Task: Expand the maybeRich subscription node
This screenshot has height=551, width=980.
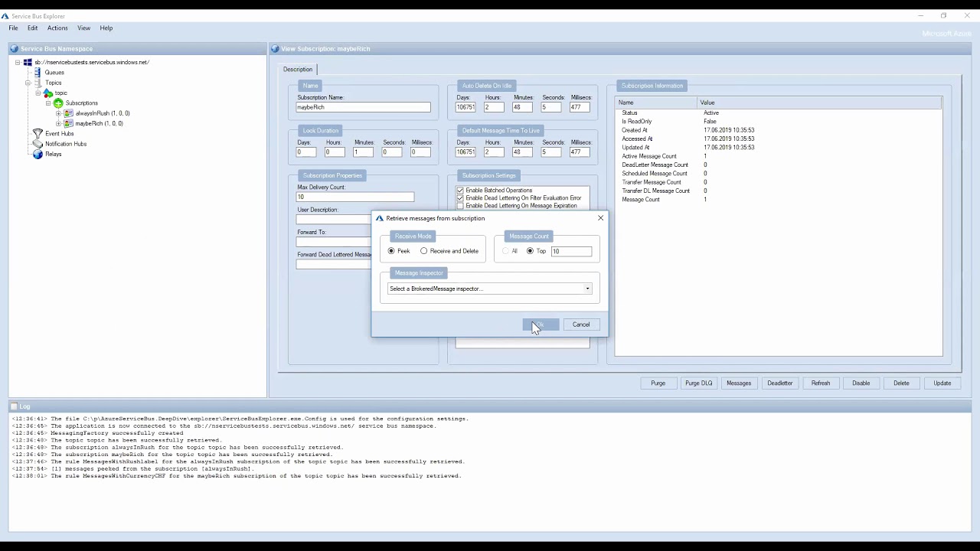Action: point(58,123)
